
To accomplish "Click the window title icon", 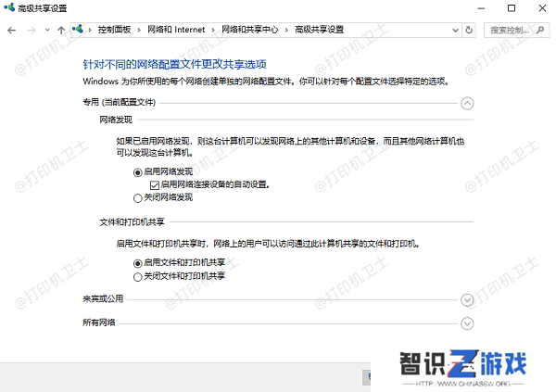I will (9, 7).
